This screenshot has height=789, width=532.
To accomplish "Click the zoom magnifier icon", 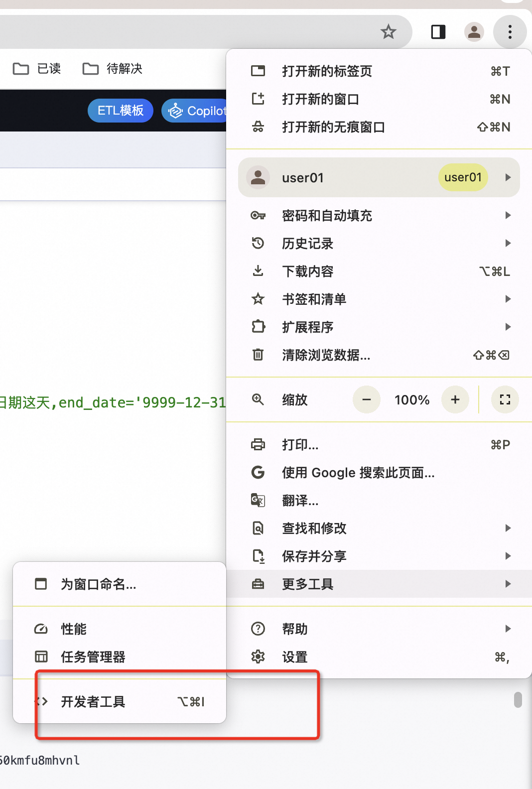I will point(258,399).
